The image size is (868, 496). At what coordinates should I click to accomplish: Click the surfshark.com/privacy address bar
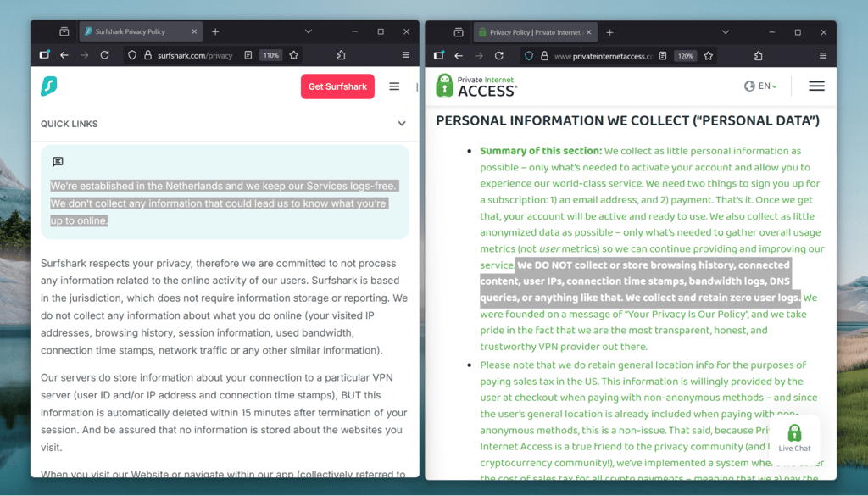click(195, 55)
